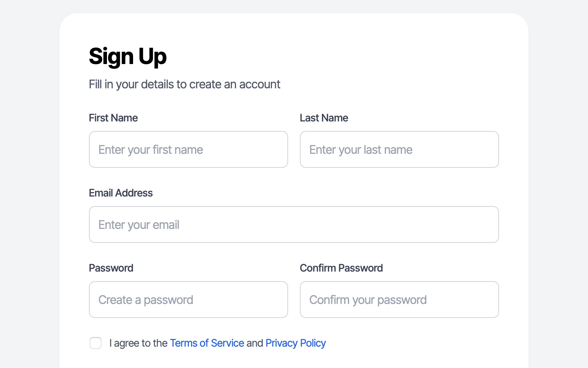This screenshot has width=588, height=368.
Task: Click the Last Name input field
Action: (x=399, y=149)
